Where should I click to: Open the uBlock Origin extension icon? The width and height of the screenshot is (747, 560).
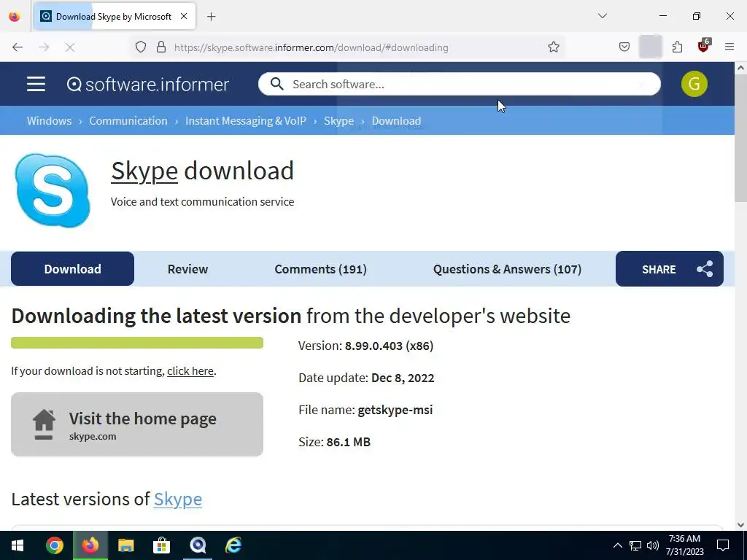[704, 46]
